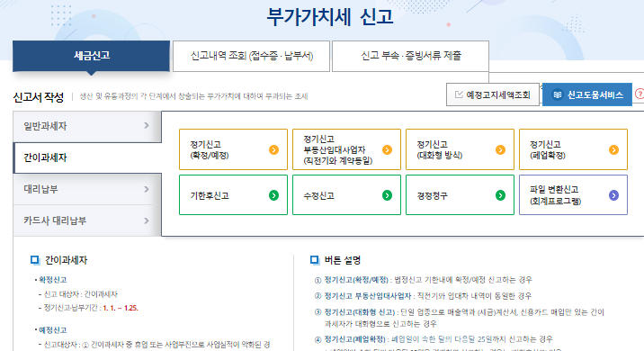Image resolution: width=644 pixels, height=351 pixels.
Task: Click green arrow icon on 경정청구
Action: (500, 195)
